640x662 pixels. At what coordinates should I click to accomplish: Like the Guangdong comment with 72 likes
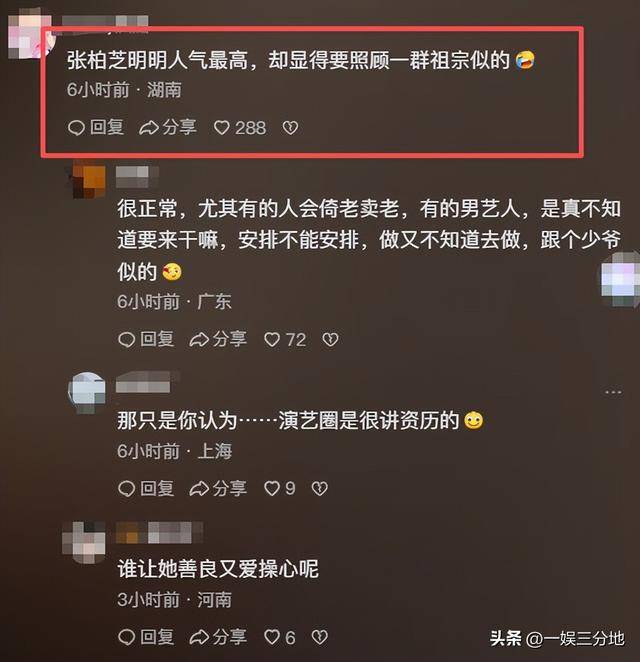[x=272, y=339]
